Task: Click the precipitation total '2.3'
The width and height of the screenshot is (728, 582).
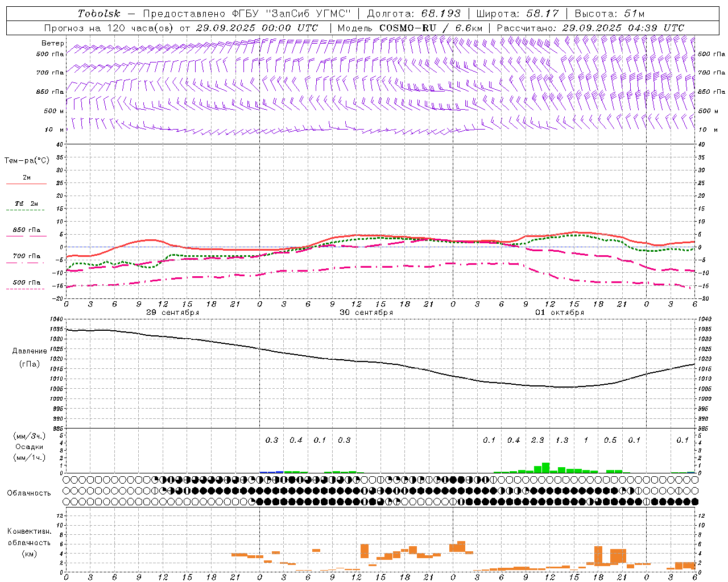Action: [x=537, y=440]
